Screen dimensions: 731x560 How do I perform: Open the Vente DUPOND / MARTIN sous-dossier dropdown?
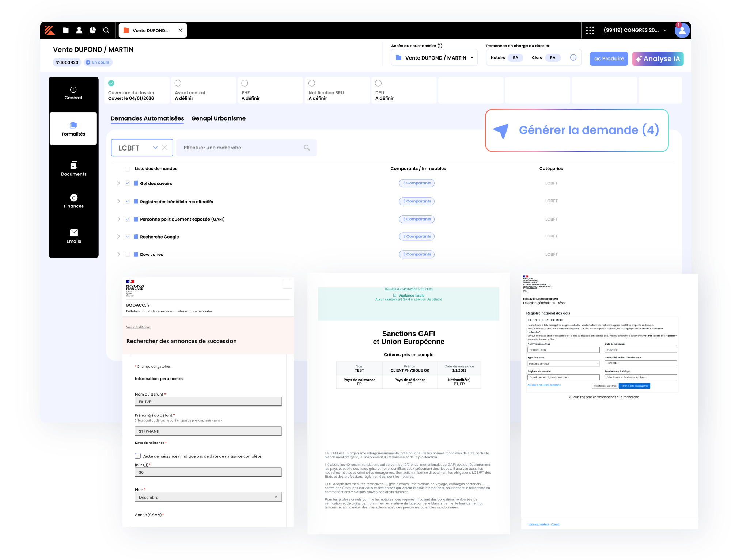pos(434,58)
